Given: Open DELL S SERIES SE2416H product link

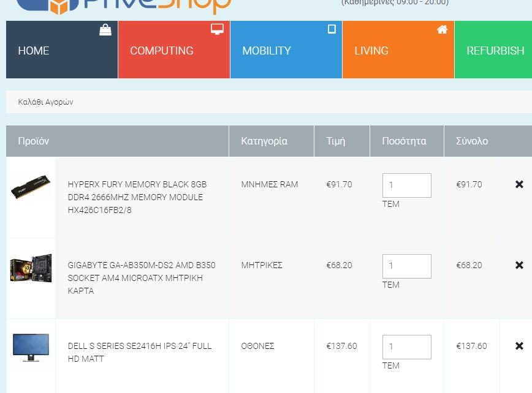Looking at the screenshot, I should pos(140,353).
